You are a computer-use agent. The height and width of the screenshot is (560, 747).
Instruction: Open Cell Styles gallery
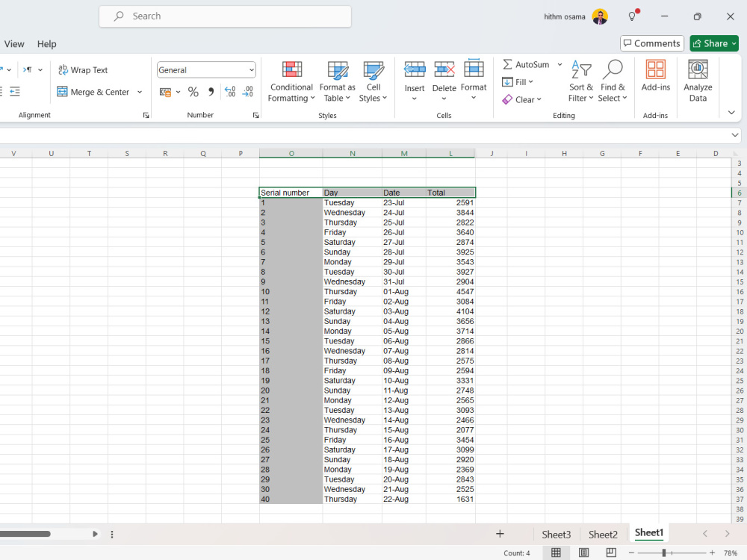click(x=373, y=81)
